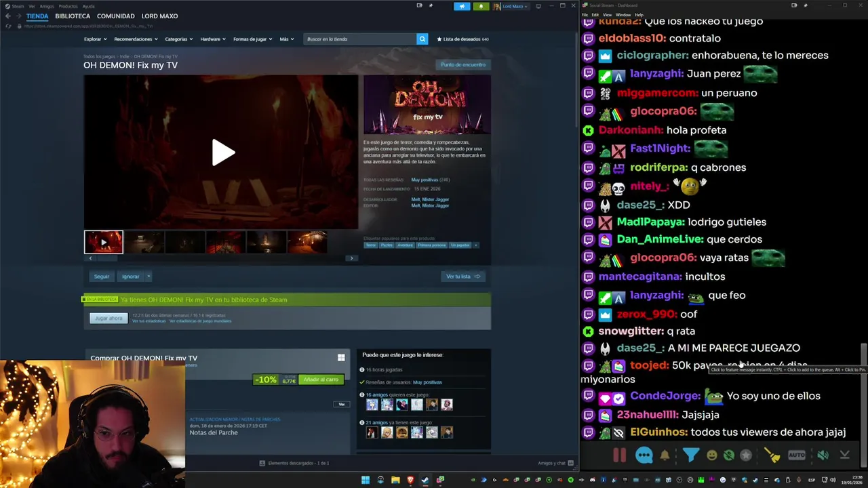Expand the Más dropdown
Screen dimensions: 868x488
click(286, 39)
